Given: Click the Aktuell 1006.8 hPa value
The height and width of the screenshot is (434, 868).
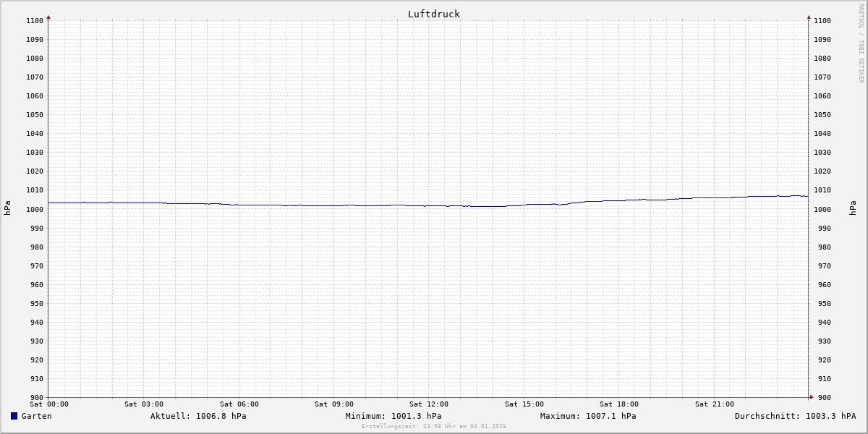Looking at the screenshot, I should coord(198,416).
